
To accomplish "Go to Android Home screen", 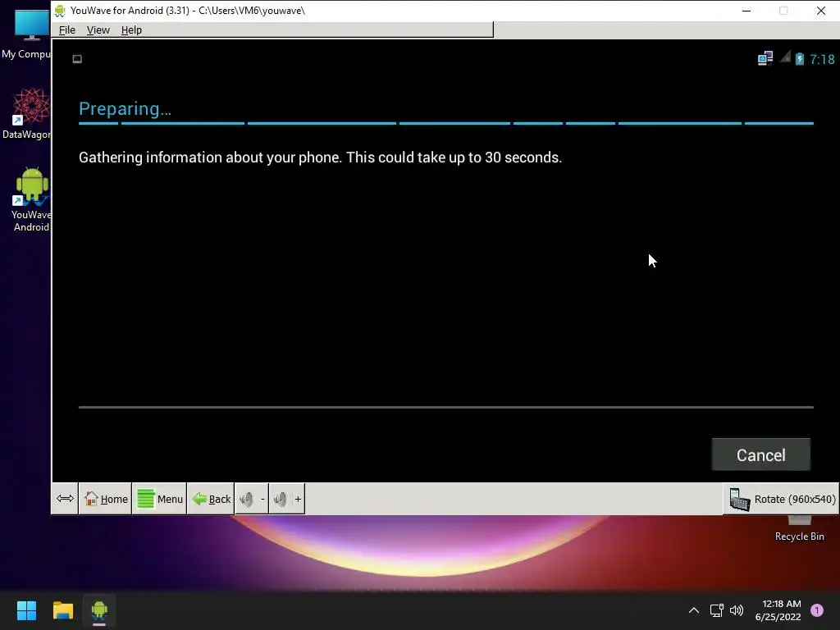I will click(x=106, y=499).
